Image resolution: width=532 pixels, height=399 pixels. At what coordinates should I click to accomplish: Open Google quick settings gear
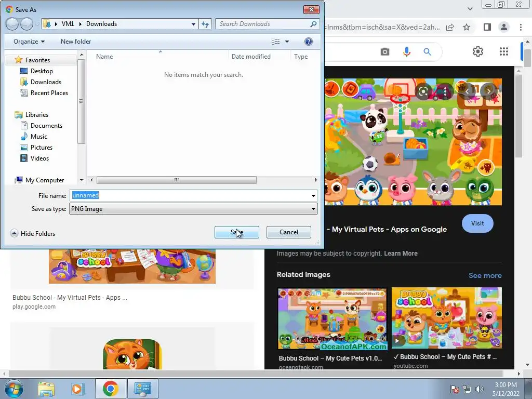click(478, 51)
